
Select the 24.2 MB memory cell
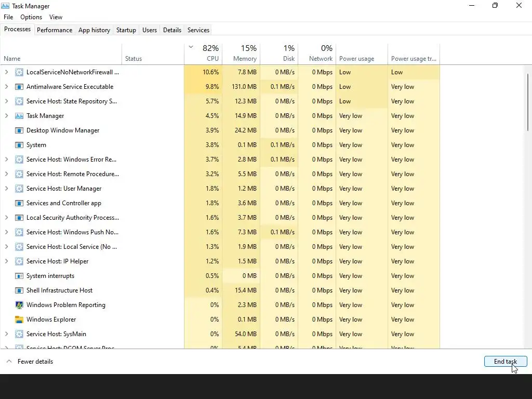point(241,130)
